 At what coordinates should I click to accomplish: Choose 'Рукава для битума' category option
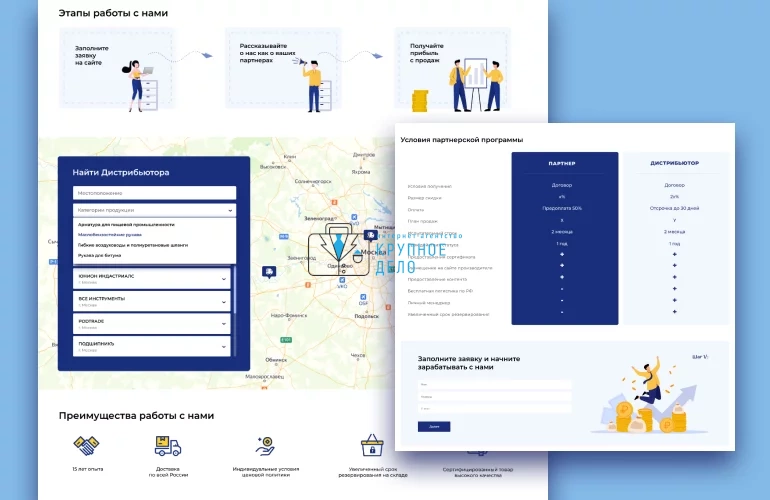coord(99,255)
